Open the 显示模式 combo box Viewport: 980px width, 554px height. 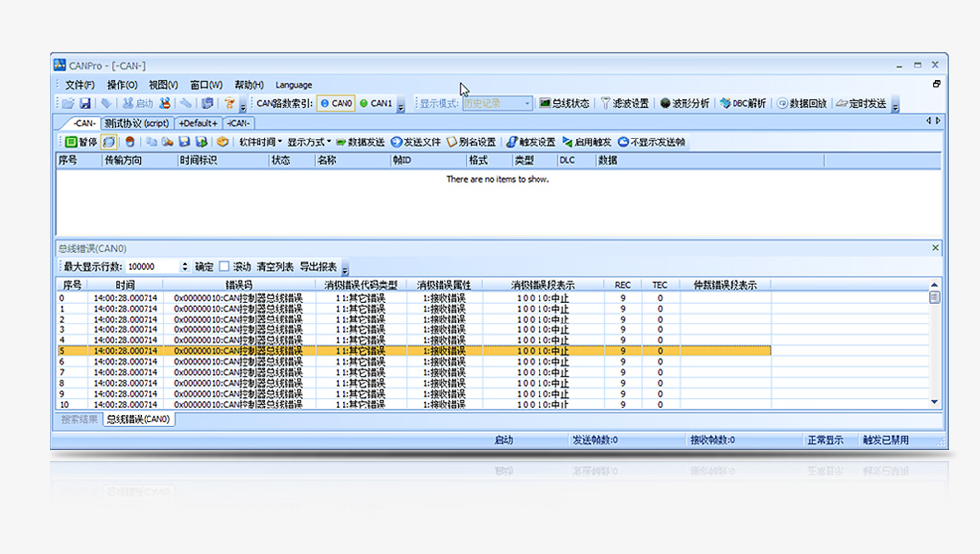497,103
